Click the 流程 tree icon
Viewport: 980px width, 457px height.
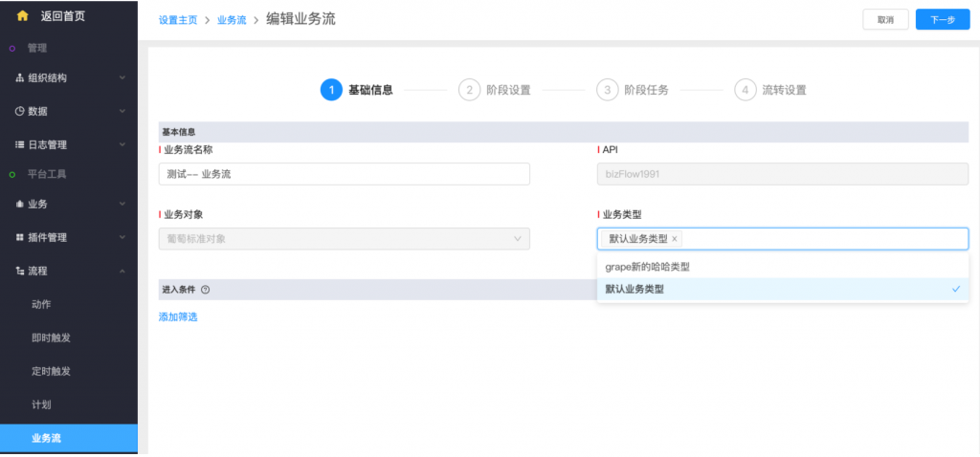pyautogui.click(x=20, y=271)
